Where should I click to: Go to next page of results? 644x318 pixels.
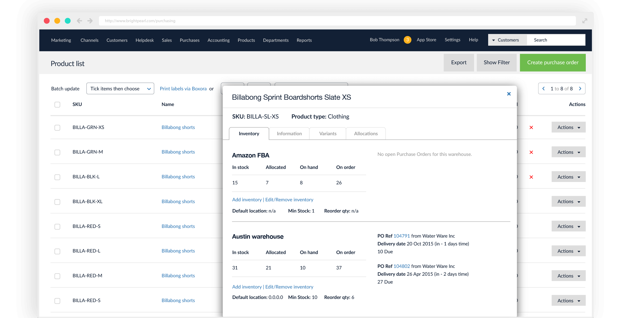pos(580,89)
